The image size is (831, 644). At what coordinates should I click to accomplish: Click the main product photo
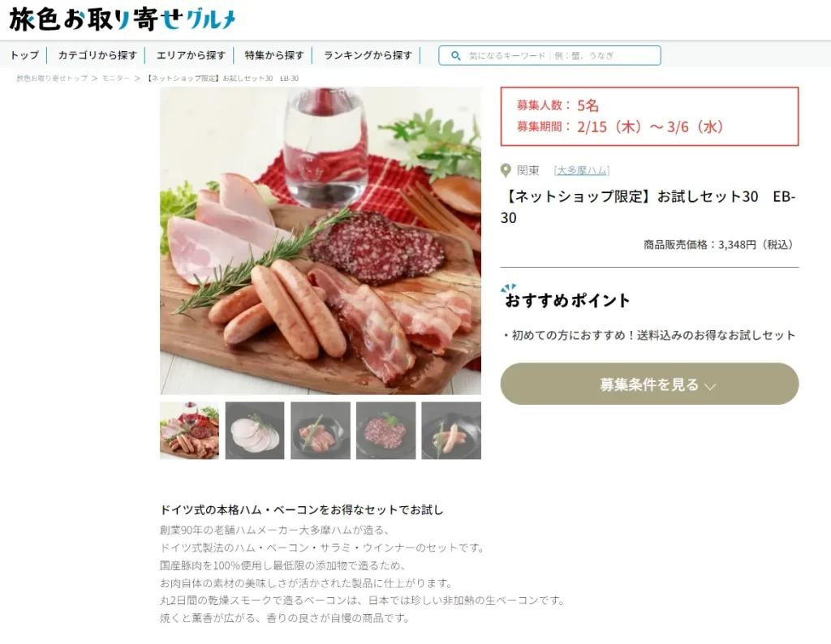(x=321, y=241)
